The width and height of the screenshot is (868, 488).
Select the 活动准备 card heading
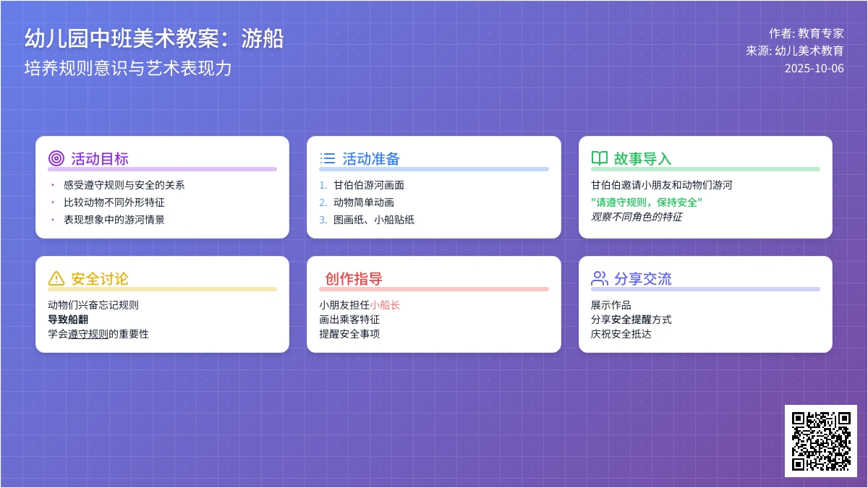pyautogui.click(x=371, y=159)
